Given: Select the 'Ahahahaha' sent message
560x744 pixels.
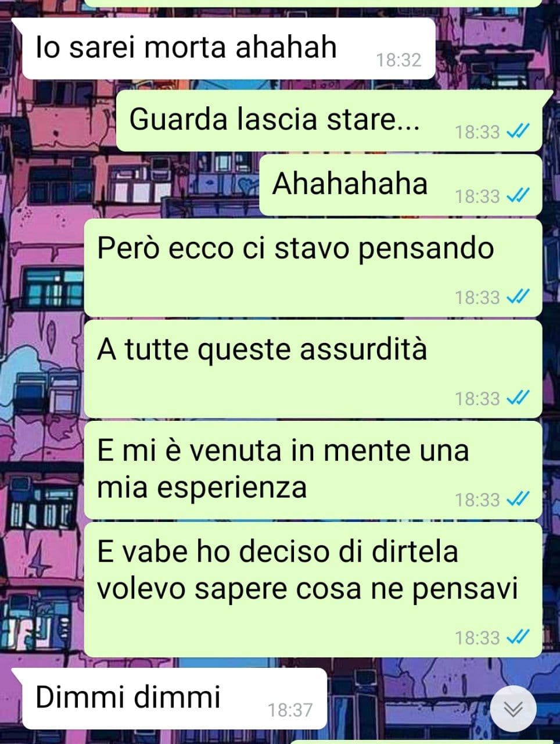Looking at the screenshot, I should click(400, 185).
